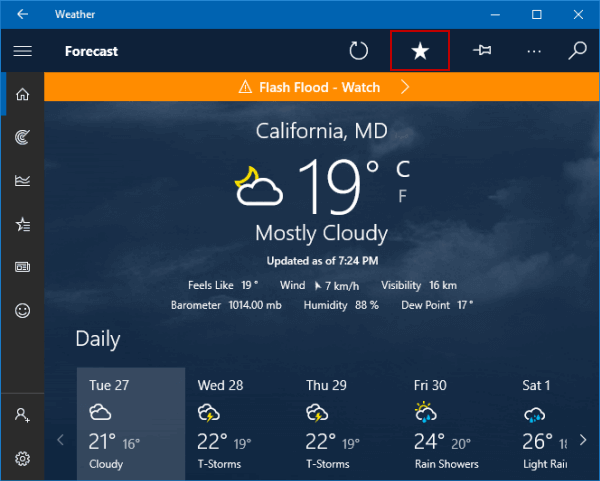Go to the Home forecast page

tap(23, 94)
